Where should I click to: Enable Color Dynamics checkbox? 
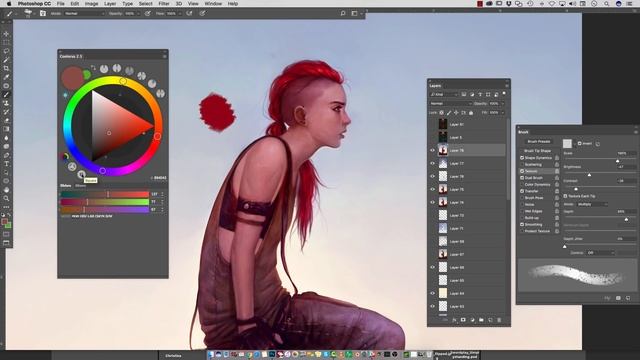(522, 184)
